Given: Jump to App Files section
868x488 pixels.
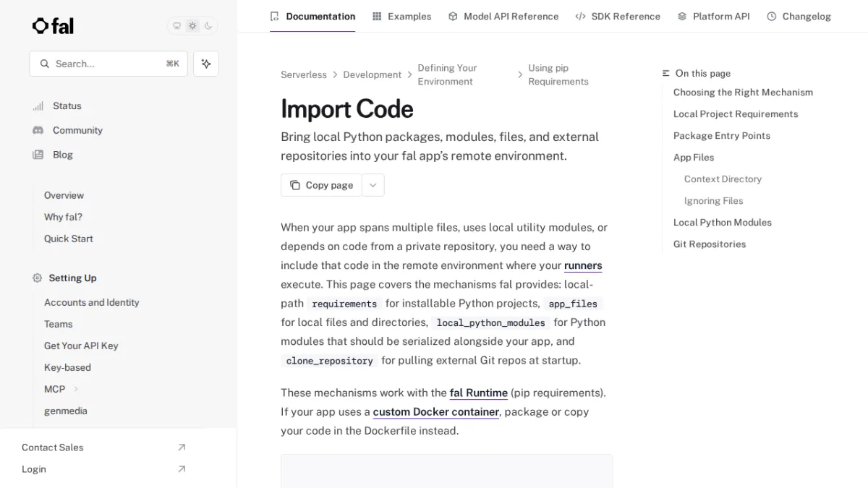Looking at the screenshot, I should [694, 158].
